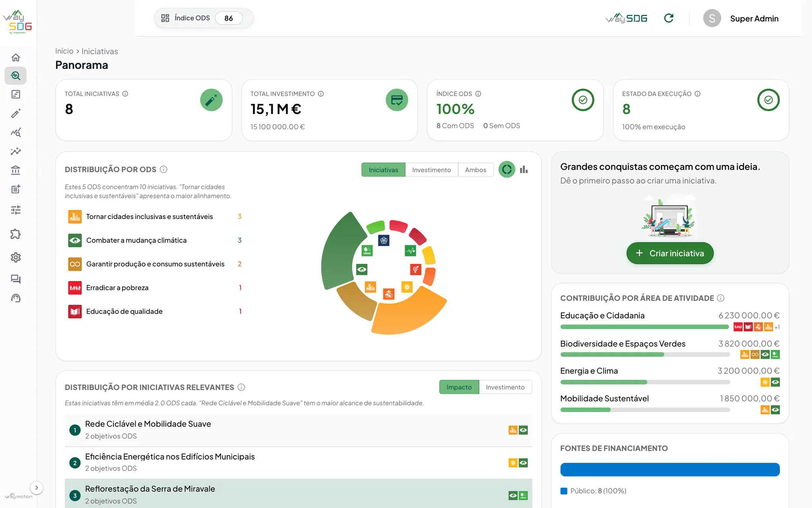Open the puzzle extensions sidebar icon

[x=15, y=234]
